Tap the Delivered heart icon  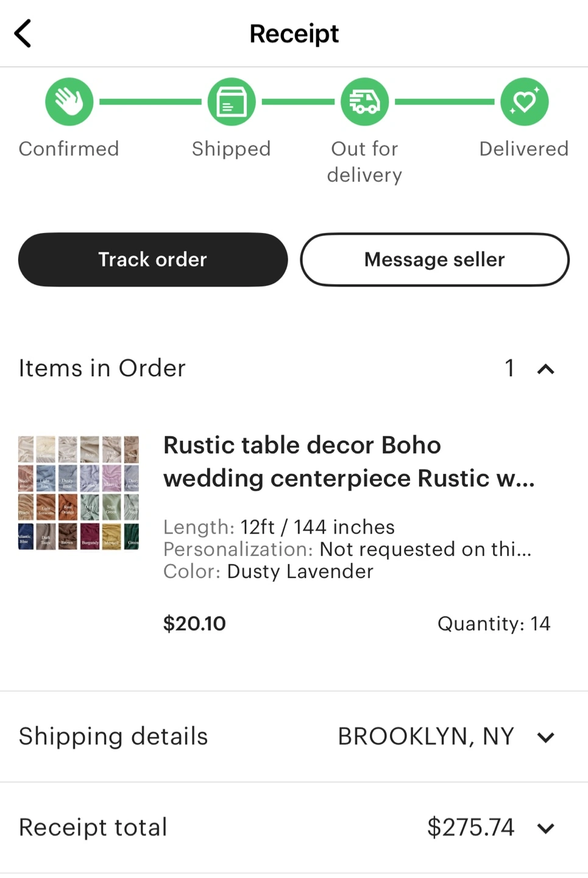(524, 102)
